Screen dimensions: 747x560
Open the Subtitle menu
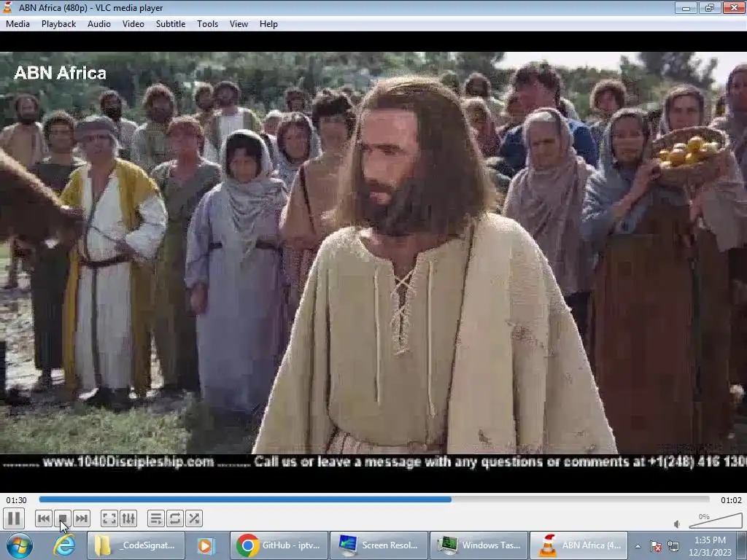tap(171, 24)
